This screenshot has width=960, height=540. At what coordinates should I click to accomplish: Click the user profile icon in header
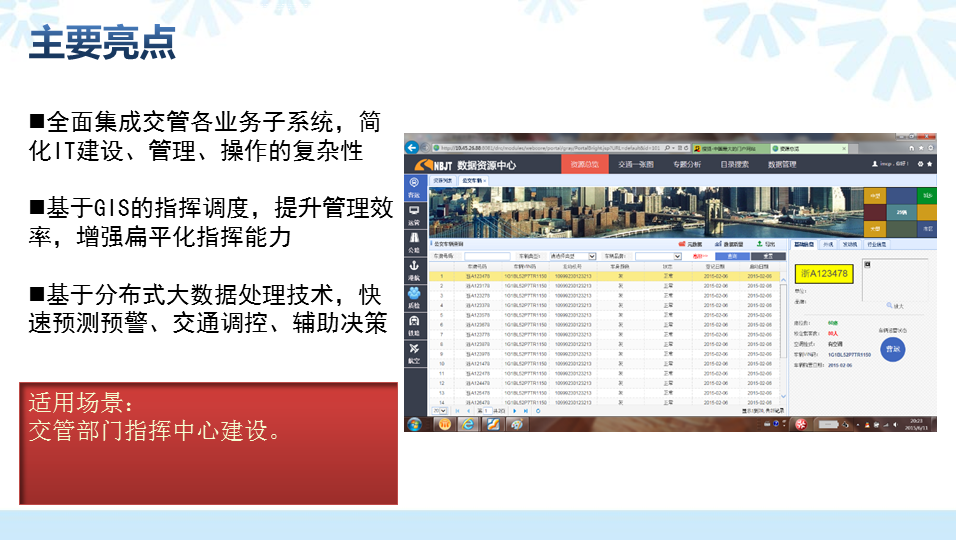[874, 164]
